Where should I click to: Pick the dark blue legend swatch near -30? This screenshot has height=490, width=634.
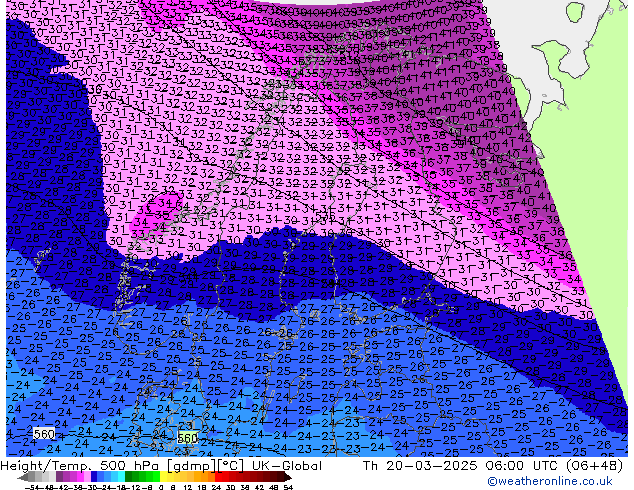pyautogui.click(x=94, y=477)
